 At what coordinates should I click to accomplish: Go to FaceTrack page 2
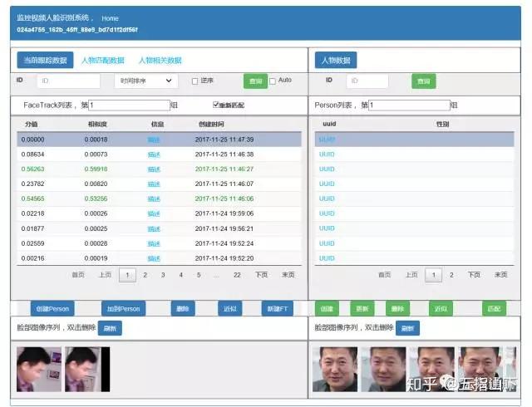click(x=145, y=275)
